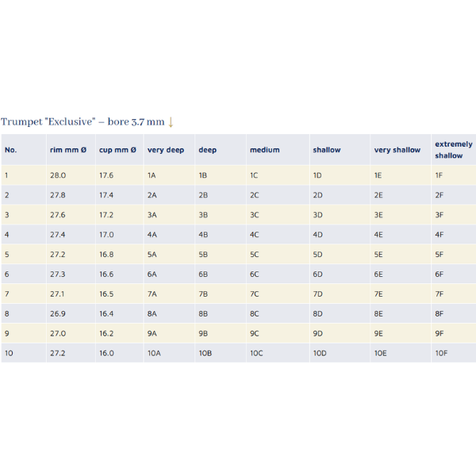Select cup value 16.0 in row 10
476x476 pixels.
coord(106,354)
